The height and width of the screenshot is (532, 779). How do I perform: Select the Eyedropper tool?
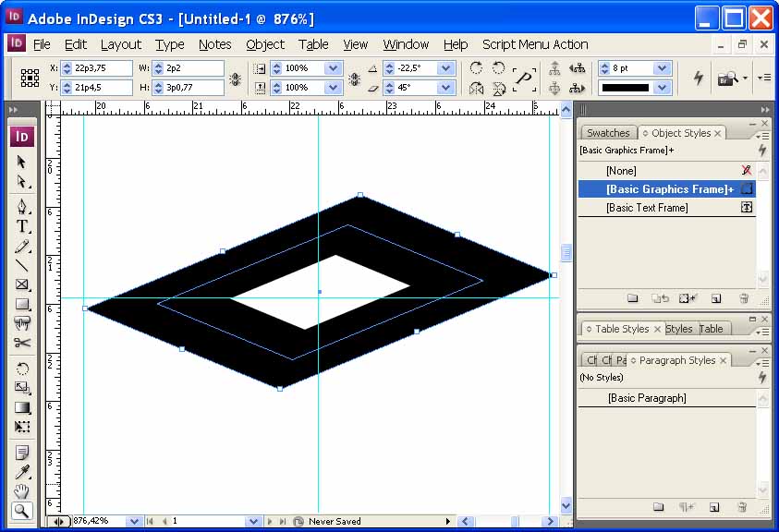(21, 472)
